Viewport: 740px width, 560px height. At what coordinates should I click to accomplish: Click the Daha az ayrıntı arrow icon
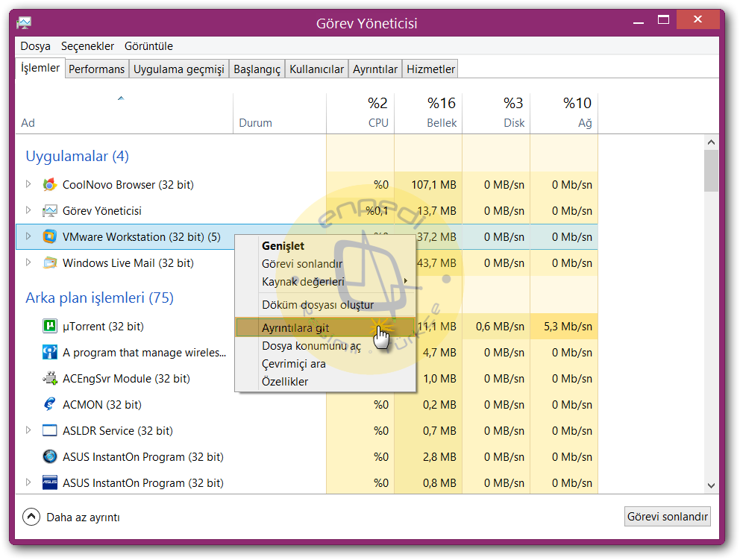click(x=31, y=517)
